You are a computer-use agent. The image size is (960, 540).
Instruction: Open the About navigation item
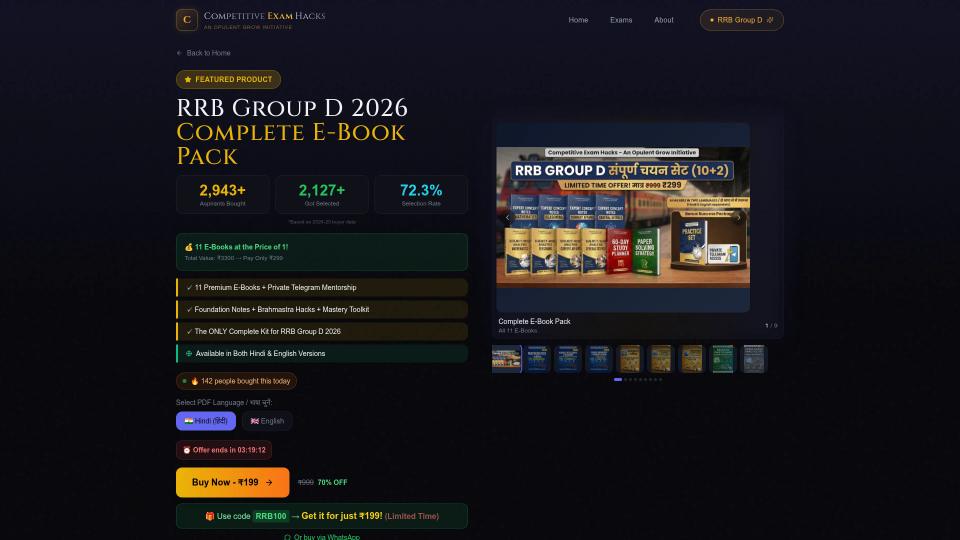[x=664, y=20]
